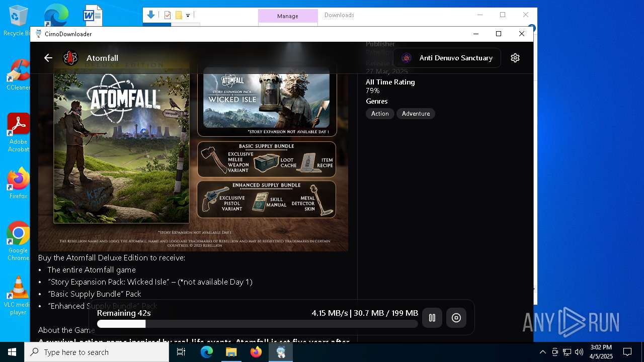The width and height of the screenshot is (644, 362).
Task: Pause the download
Action: tap(432, 318)
